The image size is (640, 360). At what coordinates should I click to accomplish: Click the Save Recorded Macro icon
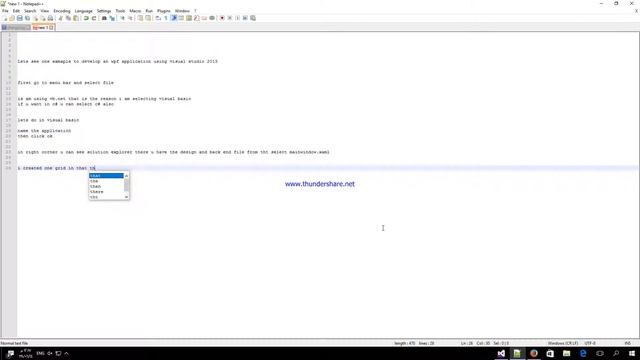pyautogui.click(x=253, y=18)
